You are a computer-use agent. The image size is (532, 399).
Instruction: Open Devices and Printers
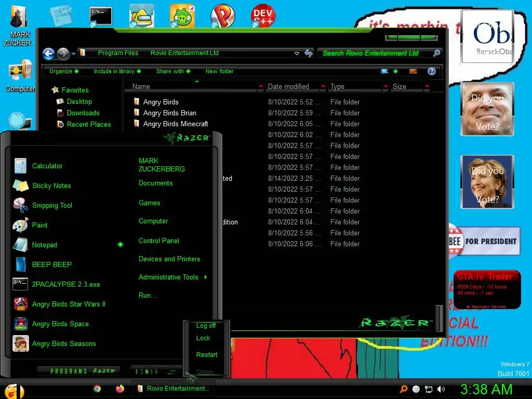[x=169, y=259]
